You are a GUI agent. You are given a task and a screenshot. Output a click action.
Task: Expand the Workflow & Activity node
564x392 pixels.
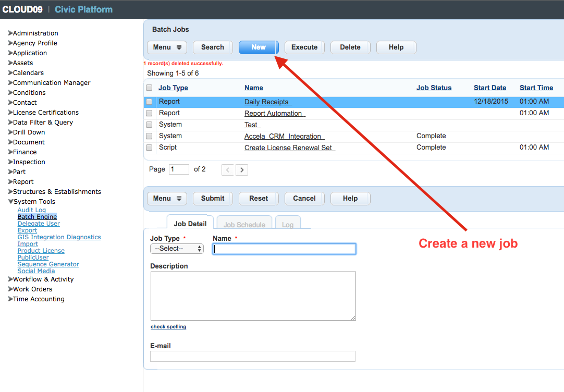(10, 279)
